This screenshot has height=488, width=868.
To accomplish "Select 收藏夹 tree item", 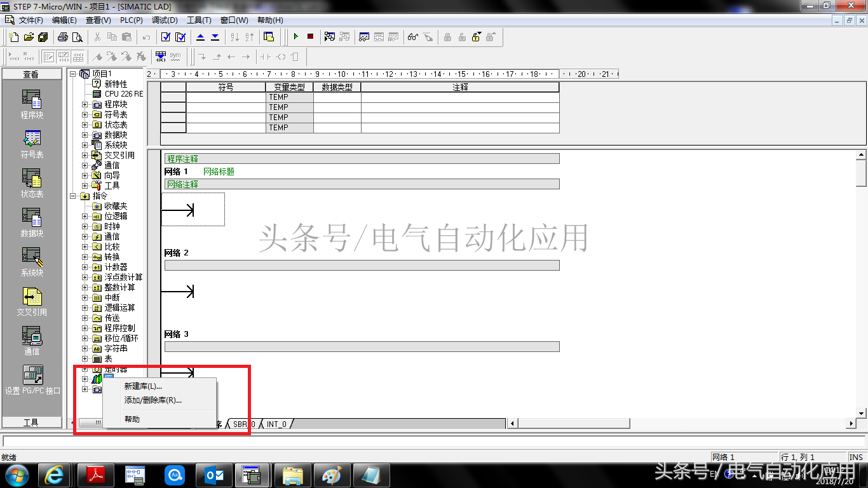I will click(116, 206).
